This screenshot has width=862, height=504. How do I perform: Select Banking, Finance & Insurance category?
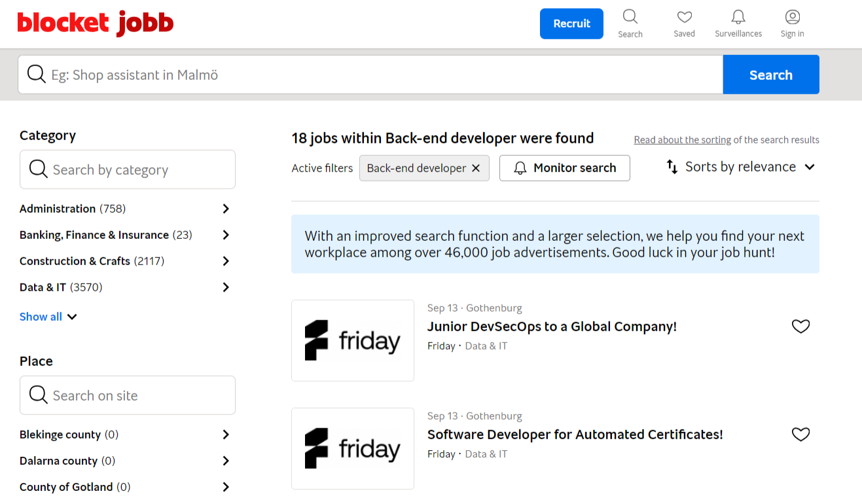(x=106, y=235)
